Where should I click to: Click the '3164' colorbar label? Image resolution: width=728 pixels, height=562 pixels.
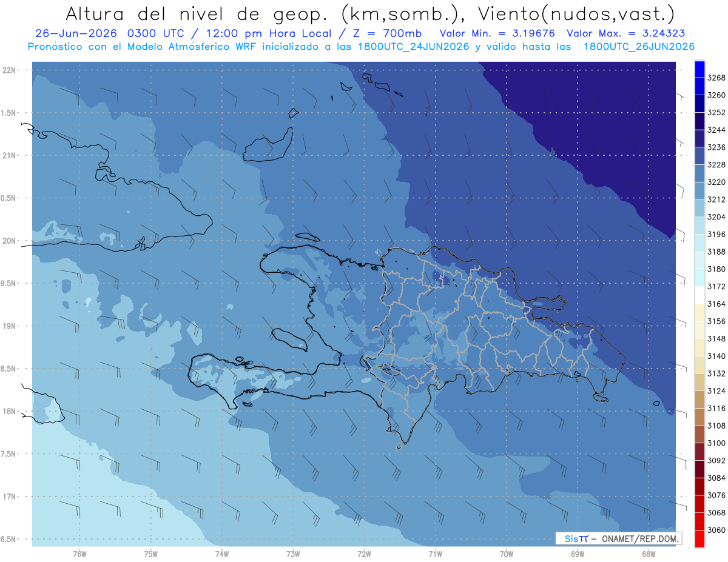(716, 304)
